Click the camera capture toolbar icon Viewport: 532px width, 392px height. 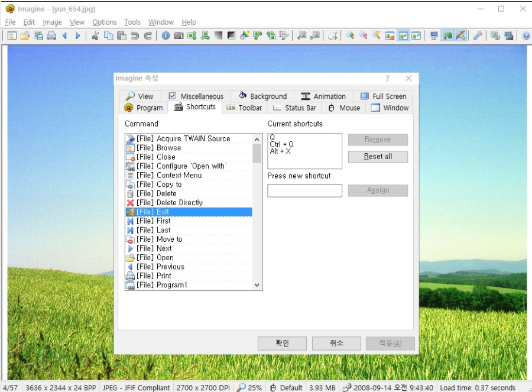tap(179, 35)
